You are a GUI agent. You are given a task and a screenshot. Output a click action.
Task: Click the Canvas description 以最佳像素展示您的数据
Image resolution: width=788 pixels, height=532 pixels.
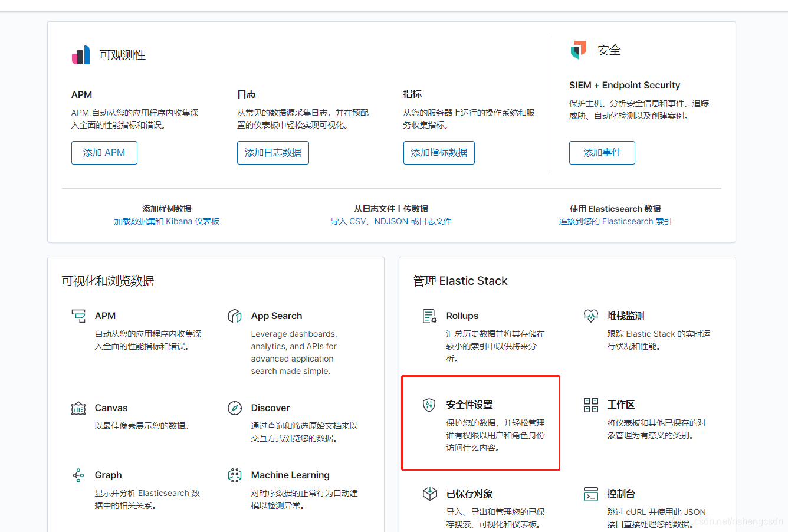[142, 426]
